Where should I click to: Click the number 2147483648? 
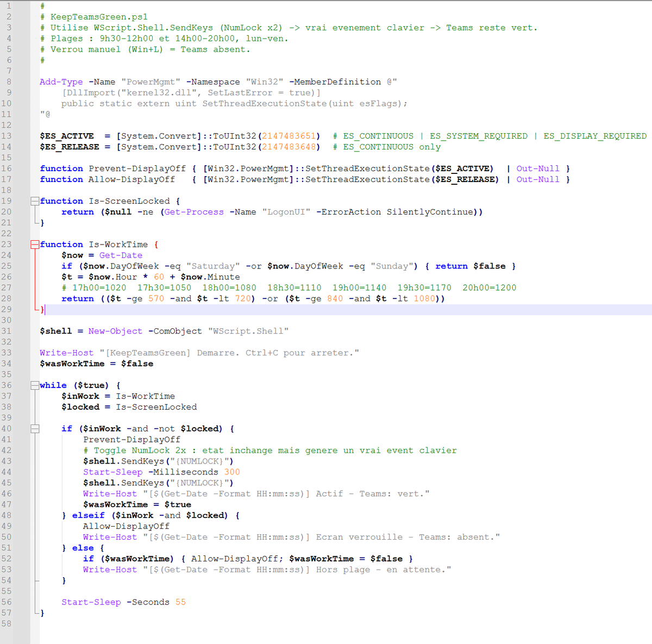coord(289,147)
